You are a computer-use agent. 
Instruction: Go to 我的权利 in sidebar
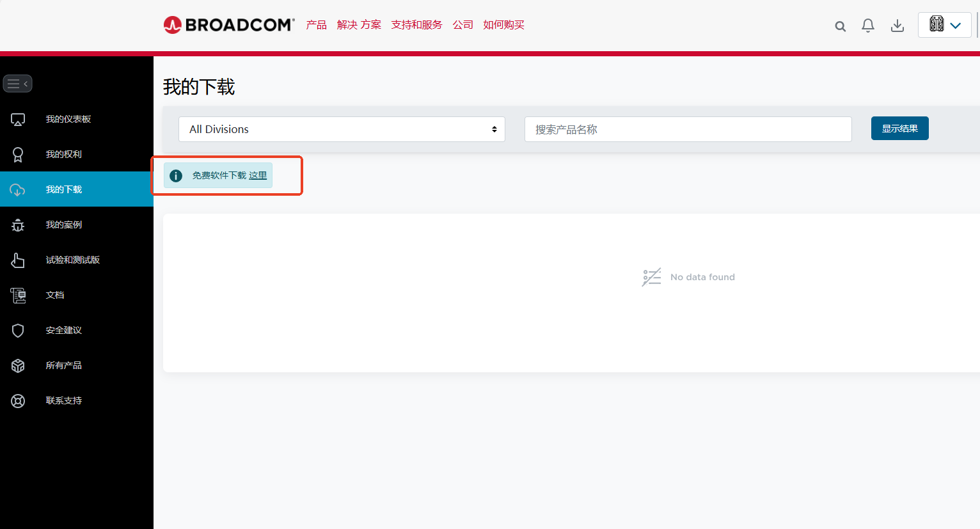(64, 155)
